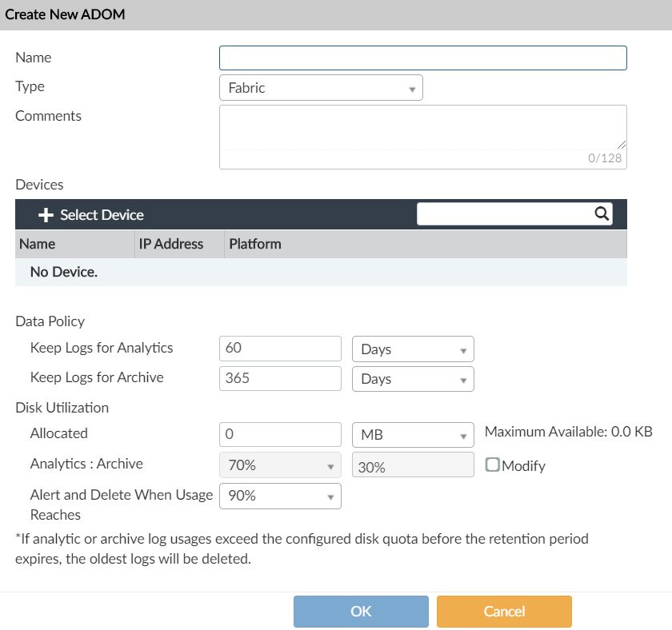This screenshot has height=630, width=672.
Task: Expand the Keep Logs for Analytics unit dropdown
Action: 413,349
